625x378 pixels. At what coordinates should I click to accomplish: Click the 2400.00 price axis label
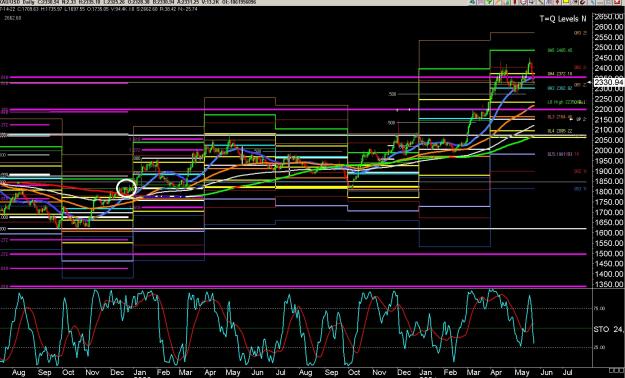tap(608, 68)
